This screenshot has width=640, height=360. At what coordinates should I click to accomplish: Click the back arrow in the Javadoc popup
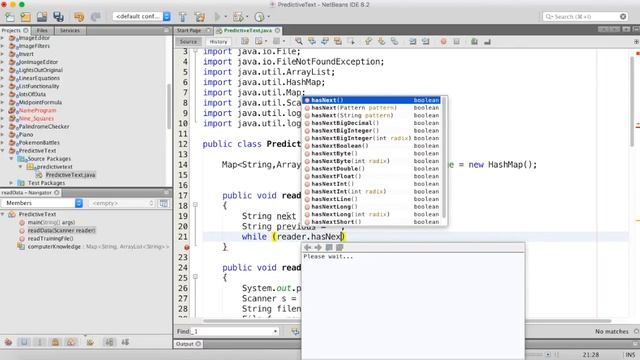click(x=308, y=247)
